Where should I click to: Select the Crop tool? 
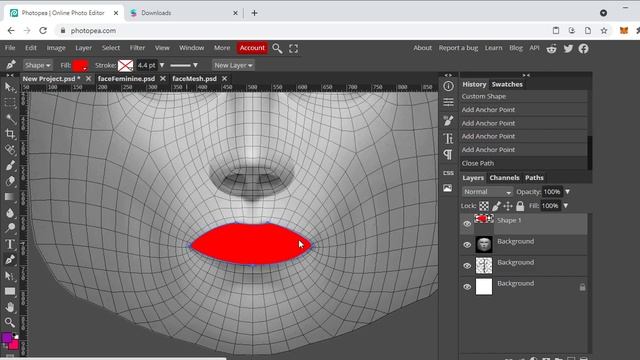10,134
